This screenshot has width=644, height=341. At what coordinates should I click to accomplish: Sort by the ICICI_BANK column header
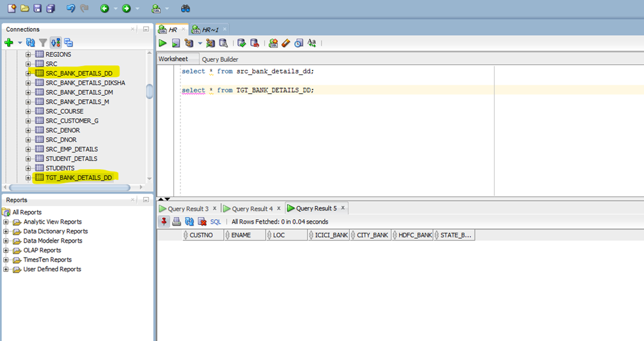coord(329,235)
